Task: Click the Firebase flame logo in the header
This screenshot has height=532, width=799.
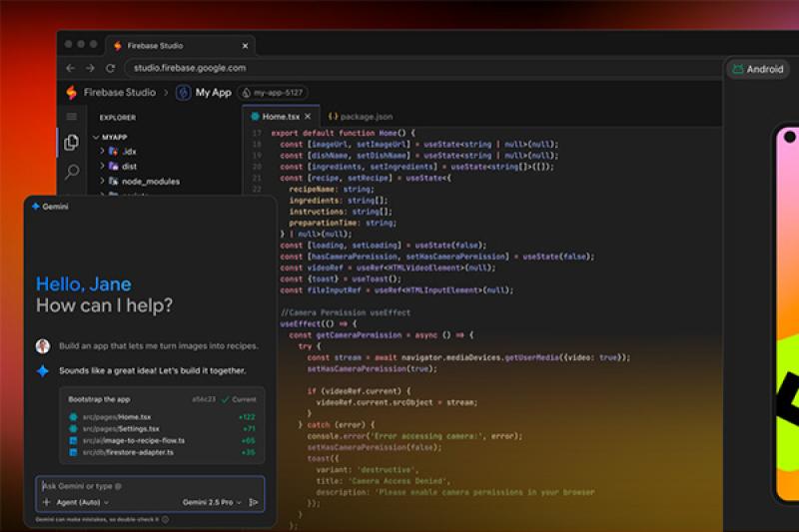Action: (x=71, y=92)
